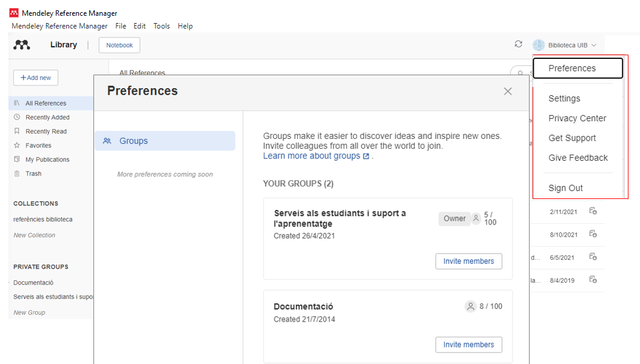The image size is (640, 364).
Task: Open the File menu
Action: [x=121, y=26]
